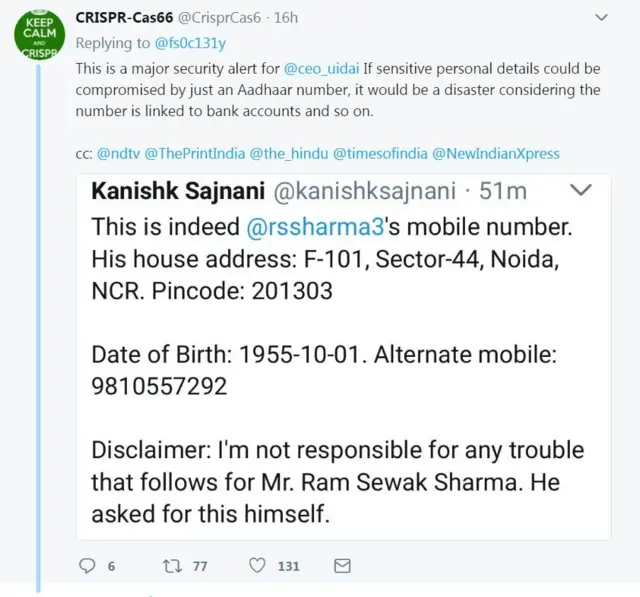Viewport: 640px width, 597px height.
Task: Click the @rssharma3 mention in the quoted tweet
Action: pyautogui.click(x=305, y=226)
